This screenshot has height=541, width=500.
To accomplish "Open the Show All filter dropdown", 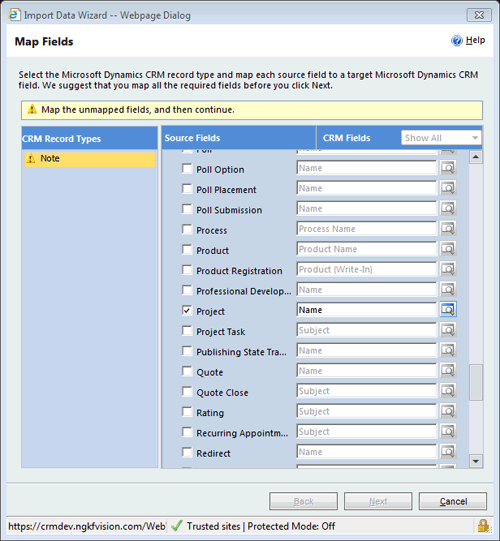I will coord(441,138).
